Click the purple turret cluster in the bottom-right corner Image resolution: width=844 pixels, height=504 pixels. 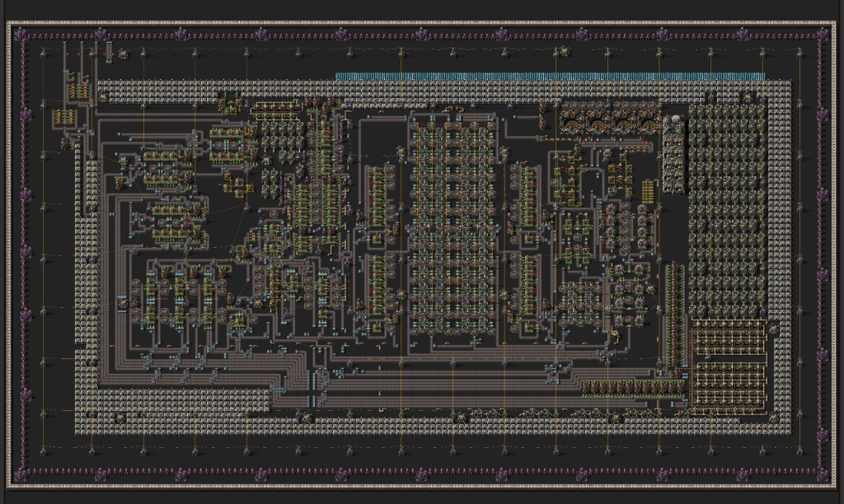(x=823, y=475)
